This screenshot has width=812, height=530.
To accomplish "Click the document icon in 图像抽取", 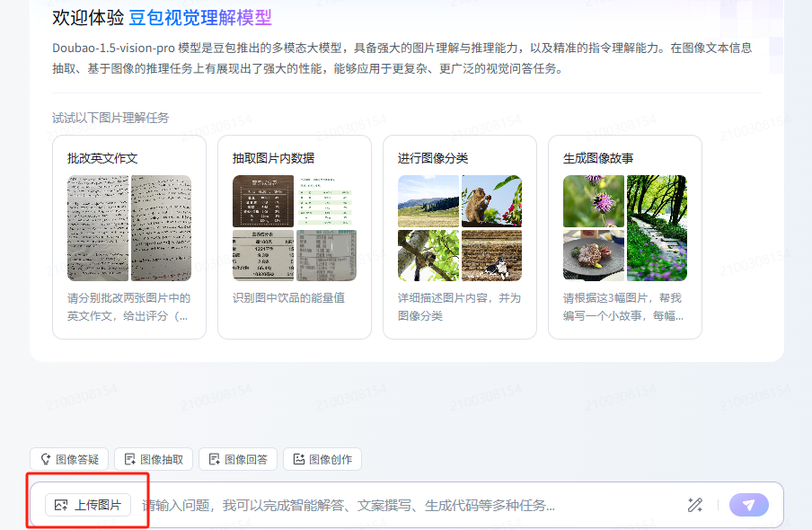I will click(x=130, y=460).
